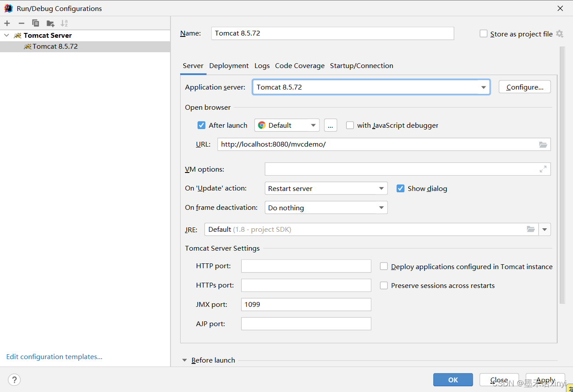Screen dimensions: 573x392
Task: Copy the selected configuration
Action: click(36, 23)
